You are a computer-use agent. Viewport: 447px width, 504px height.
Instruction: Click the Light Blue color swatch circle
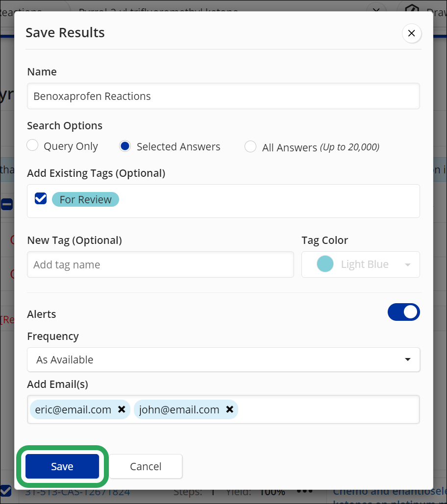pos(325,264)
